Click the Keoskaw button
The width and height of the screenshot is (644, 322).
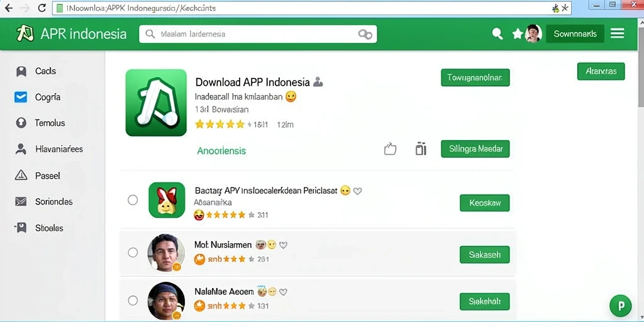click(x=485, y=203)
